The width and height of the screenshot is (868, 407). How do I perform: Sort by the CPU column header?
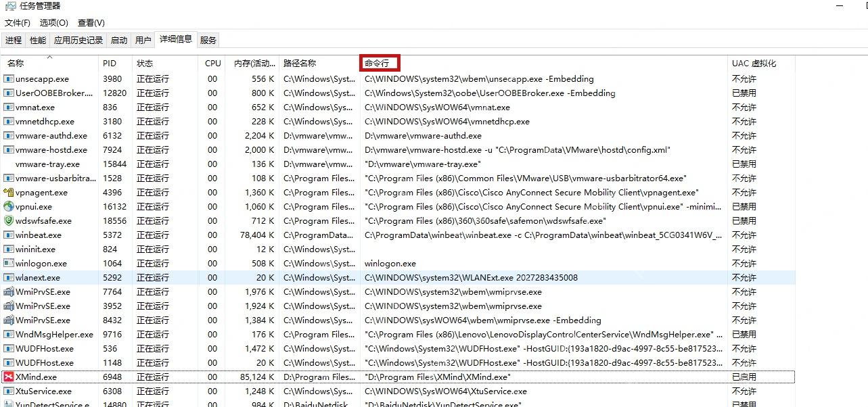click(212, 64)
